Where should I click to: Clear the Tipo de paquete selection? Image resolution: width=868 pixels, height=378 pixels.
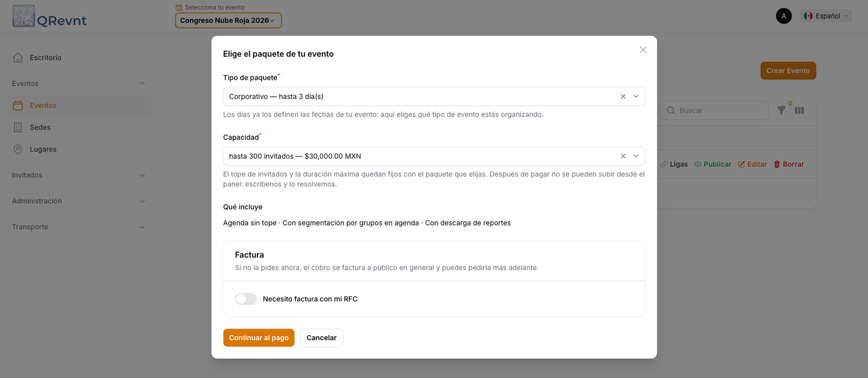[623, 97]
